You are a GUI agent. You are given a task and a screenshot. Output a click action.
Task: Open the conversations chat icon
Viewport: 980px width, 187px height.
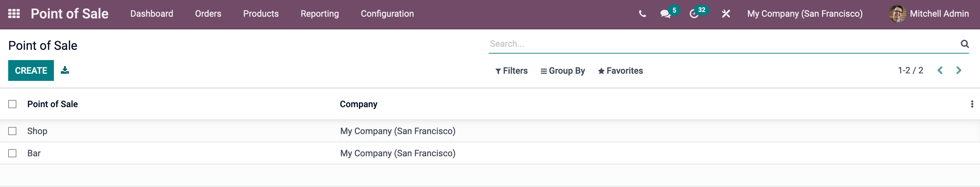tap(665, 14)
